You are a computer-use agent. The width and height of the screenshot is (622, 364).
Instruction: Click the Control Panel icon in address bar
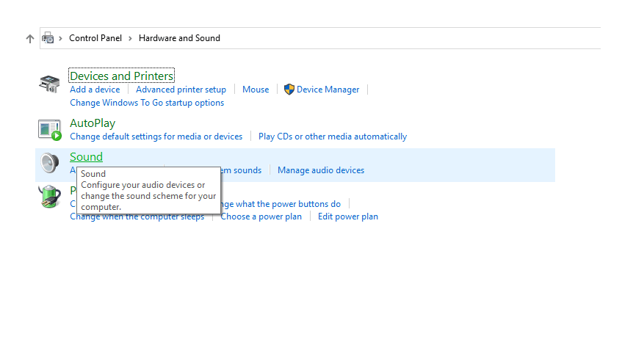48,38
